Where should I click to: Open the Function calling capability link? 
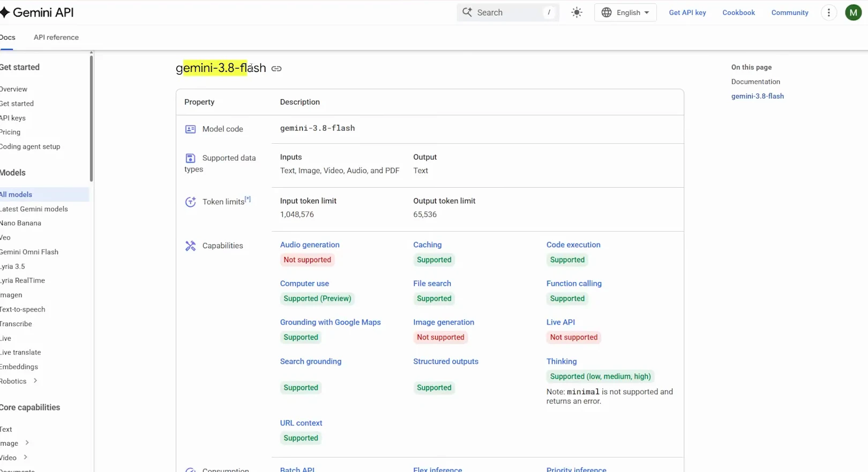click(x=574, y=284)
